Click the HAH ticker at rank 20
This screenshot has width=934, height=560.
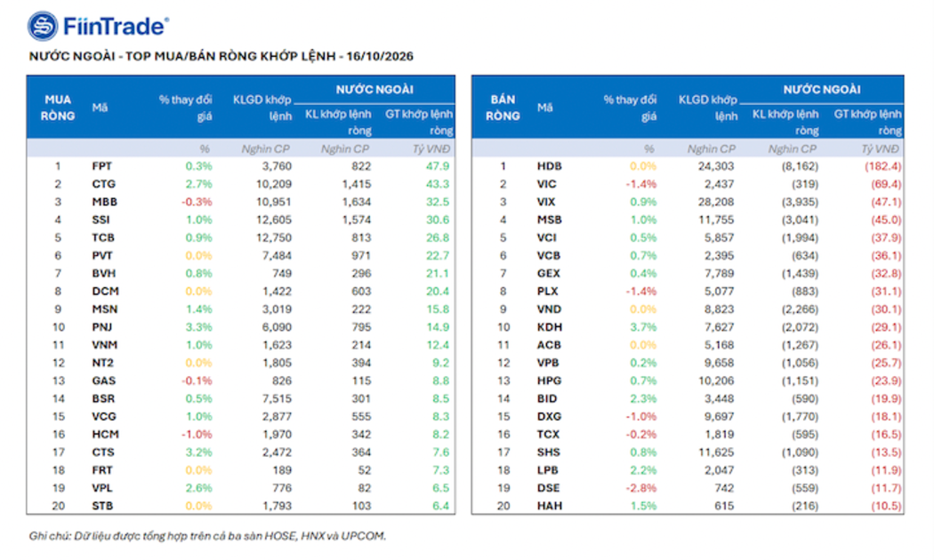549,506
